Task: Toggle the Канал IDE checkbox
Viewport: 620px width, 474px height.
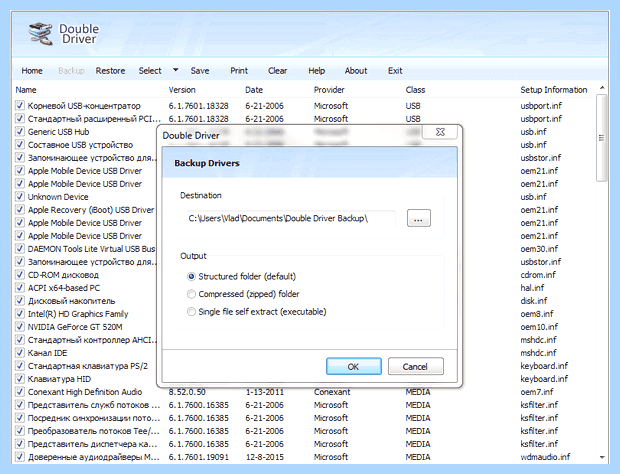Action: coord(20,353)
